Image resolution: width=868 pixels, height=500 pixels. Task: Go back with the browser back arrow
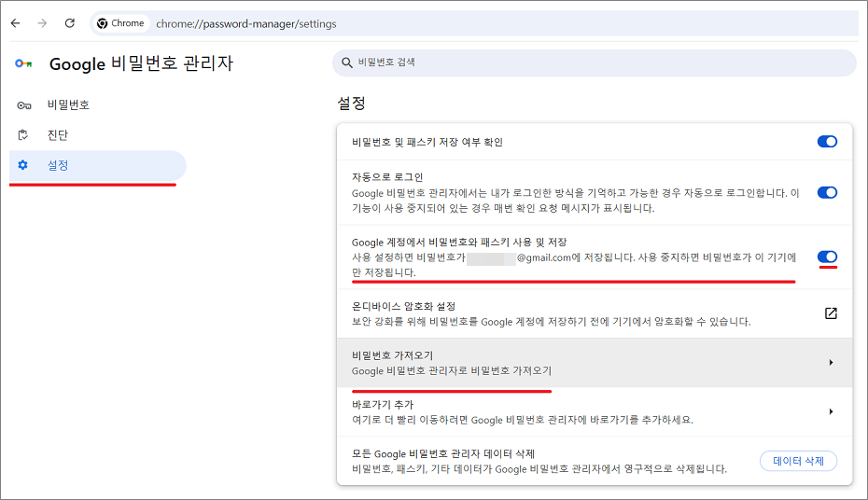tap(16, 23)
